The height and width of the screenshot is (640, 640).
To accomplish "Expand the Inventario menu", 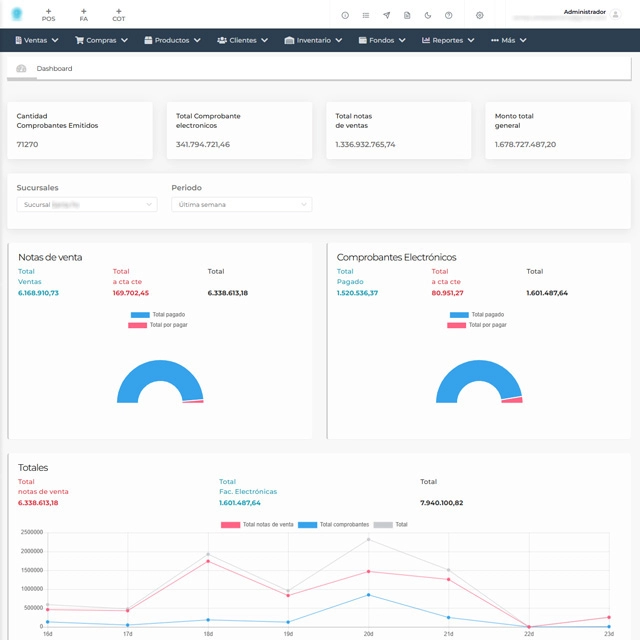I will click(313, 41).
